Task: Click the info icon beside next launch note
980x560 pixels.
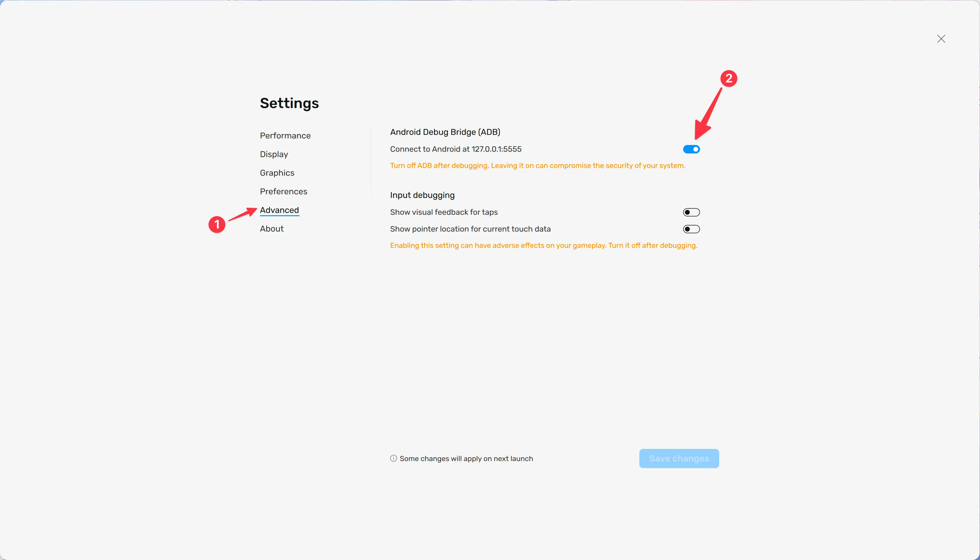Action: tap(393, 459)
